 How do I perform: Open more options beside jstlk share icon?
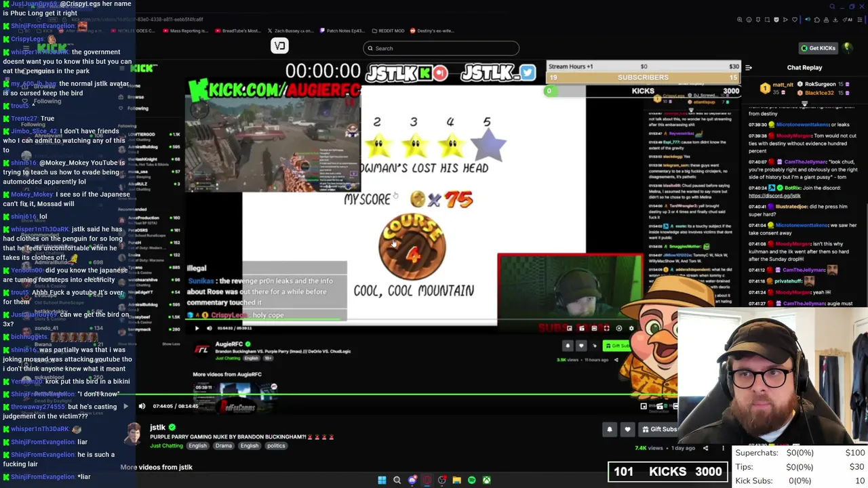(723, 448)
